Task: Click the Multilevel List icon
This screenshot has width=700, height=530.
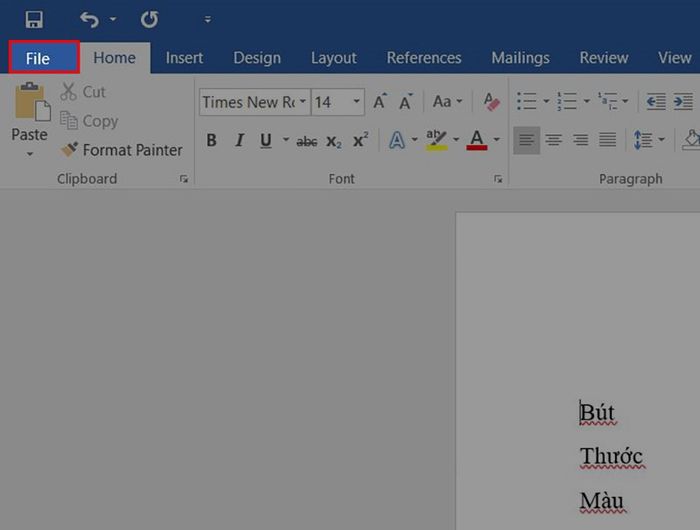Action: click(x=608, y=101)
